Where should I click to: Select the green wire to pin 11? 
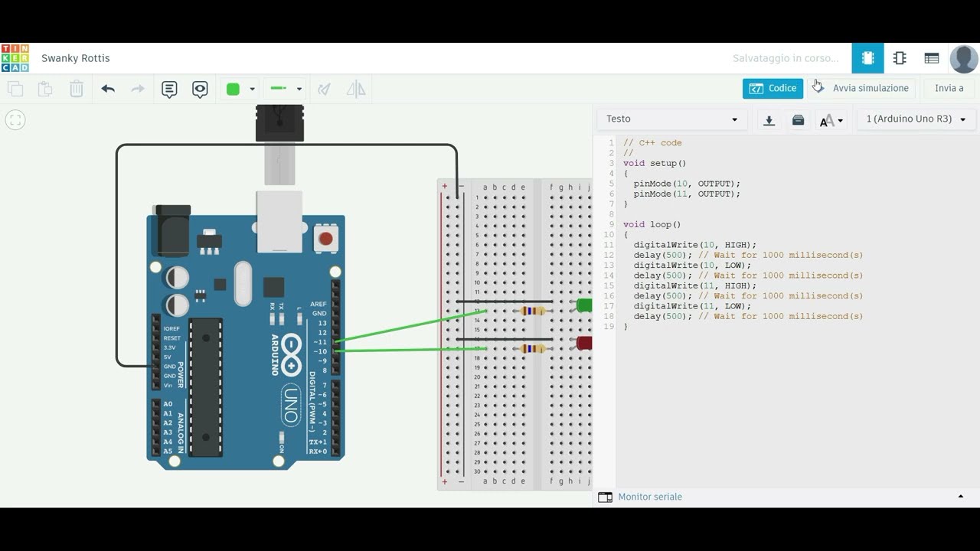tap(410, 325)
